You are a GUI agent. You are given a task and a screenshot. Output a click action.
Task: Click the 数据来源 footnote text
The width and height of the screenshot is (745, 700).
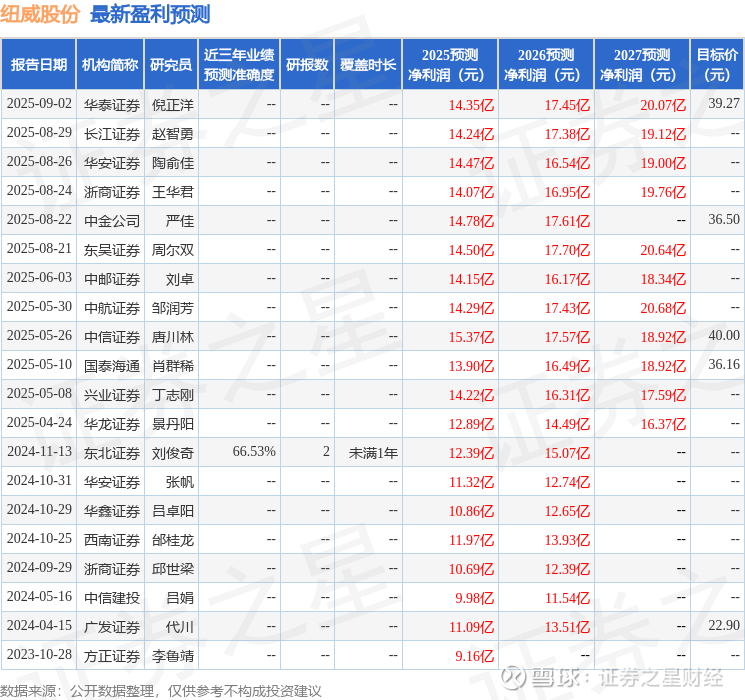(161, 690)
